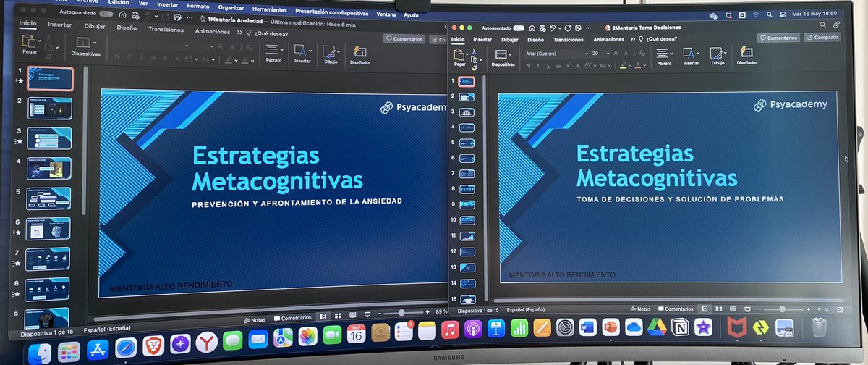Open highlight color dropdown arrow in right window
Screen dimensions: 868x365
pos(629,66)
